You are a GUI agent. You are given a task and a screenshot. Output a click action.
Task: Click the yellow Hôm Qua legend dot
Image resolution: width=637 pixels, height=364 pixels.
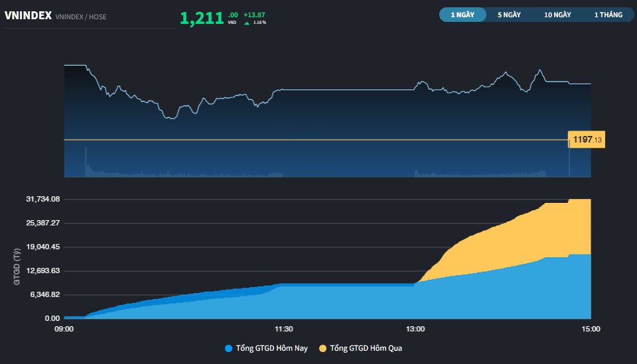click(323, 348)
